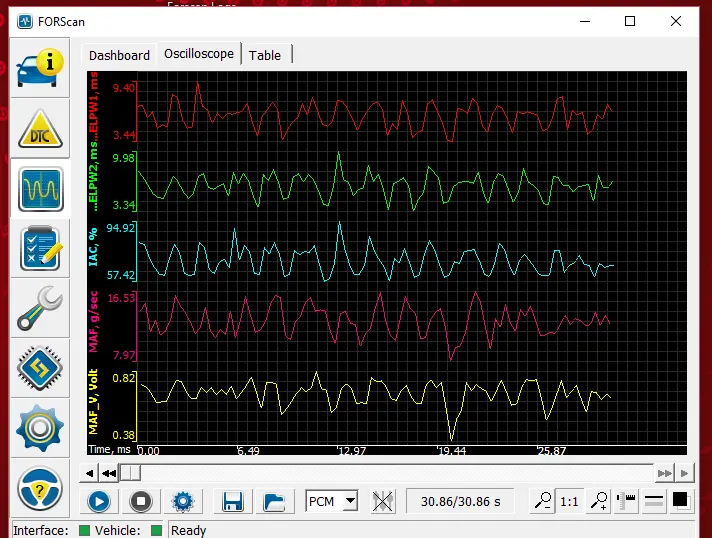This screenshot has height=538, width=712.
Task: Click the ELPW2 green channel label
Action: [x=93, y=174]
